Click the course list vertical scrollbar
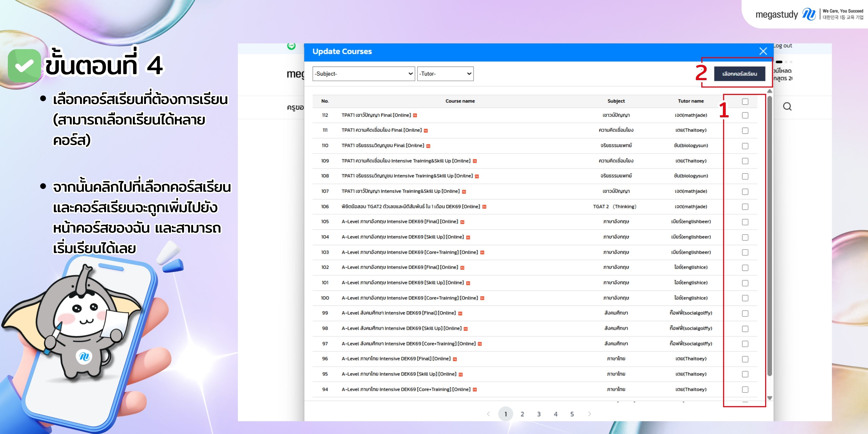Viewport: 868px width, 434px height. 770,236
